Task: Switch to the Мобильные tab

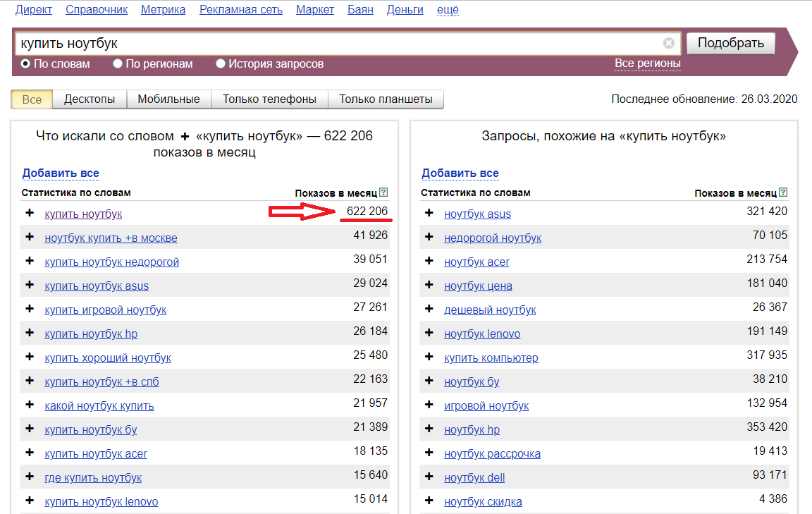Action: coord(169,99)
